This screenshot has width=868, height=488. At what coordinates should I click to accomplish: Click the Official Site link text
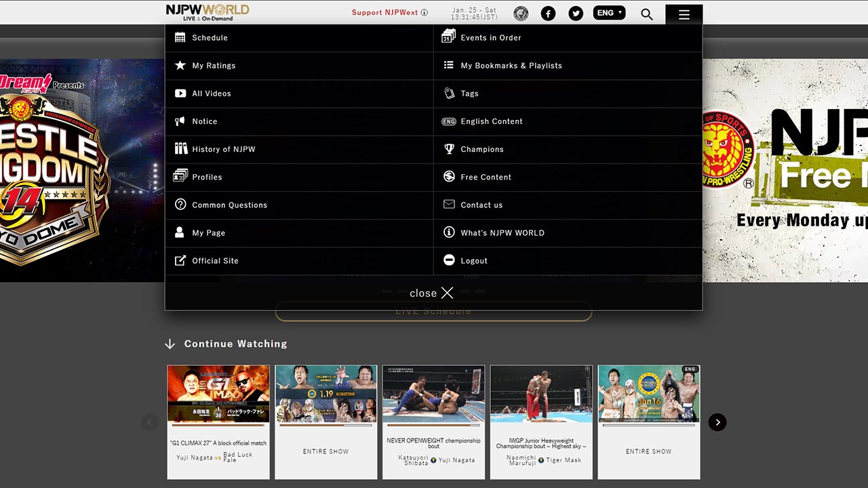coord(215,260)
